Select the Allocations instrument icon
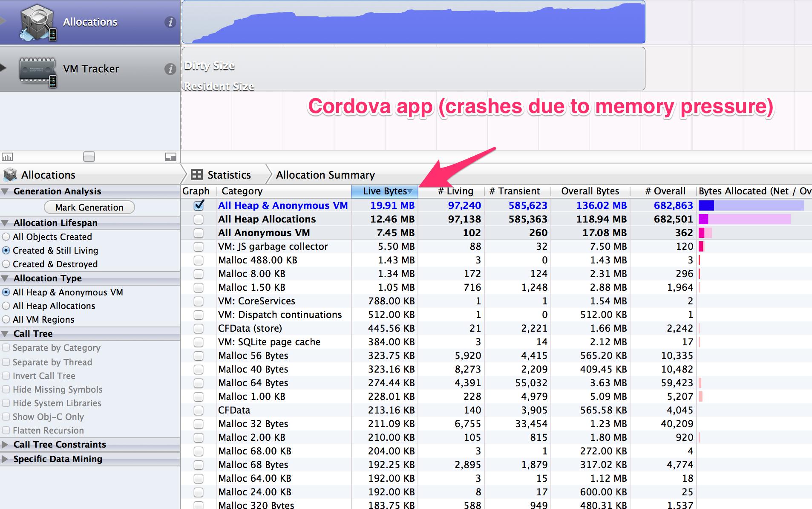The image size is (812, 509). [x=38, y=22]
